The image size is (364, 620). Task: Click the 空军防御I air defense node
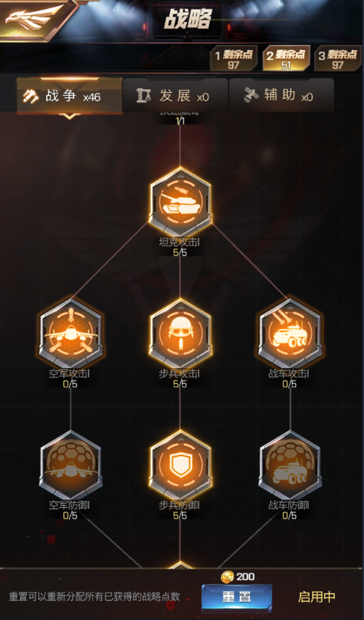click(x=71, y=465)
